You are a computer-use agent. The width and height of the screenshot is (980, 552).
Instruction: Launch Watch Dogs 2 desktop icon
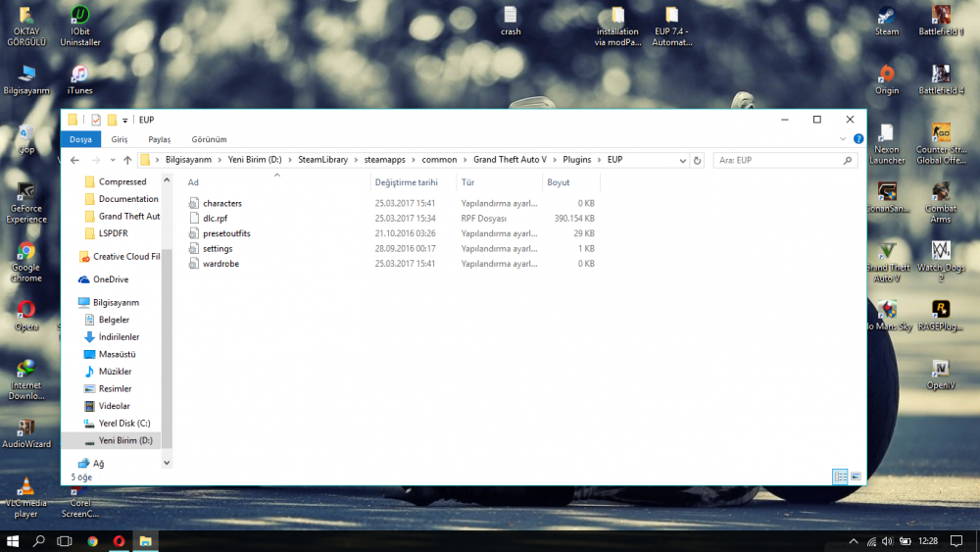tap(941, 262)
